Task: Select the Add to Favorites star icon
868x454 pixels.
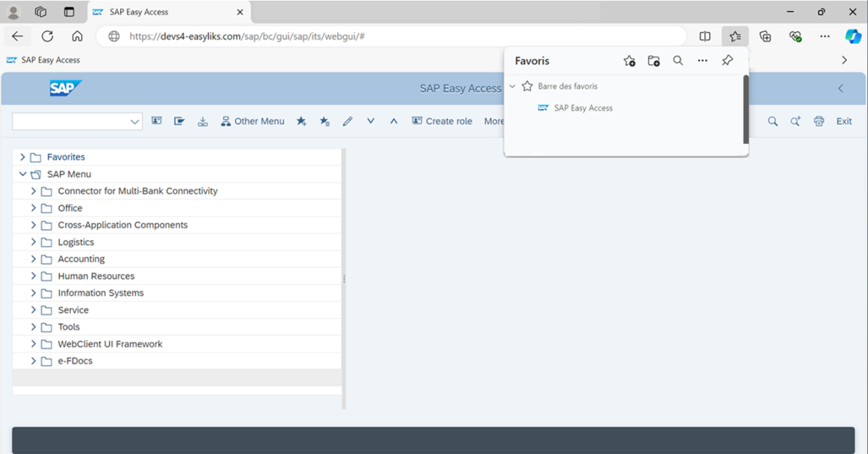Action: coord(301,121)
